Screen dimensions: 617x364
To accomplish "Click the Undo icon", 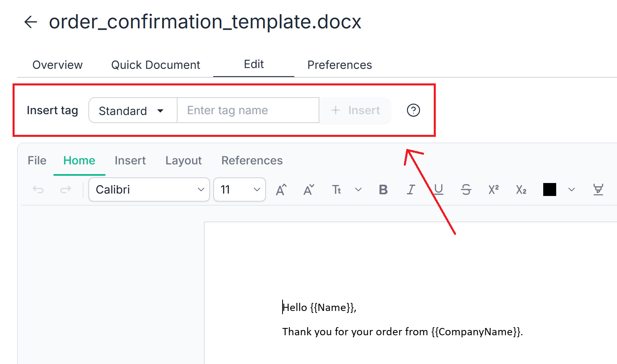I will tap(38, 189).
